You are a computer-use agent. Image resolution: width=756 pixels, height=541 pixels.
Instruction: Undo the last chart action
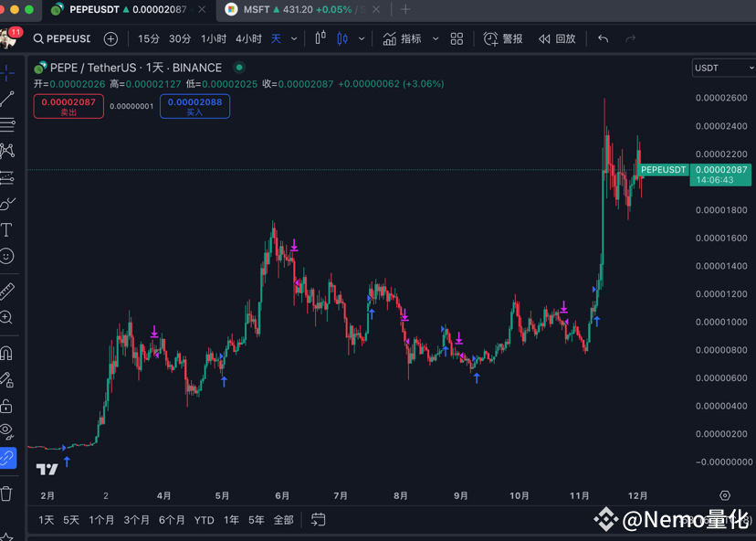(604, 38)
